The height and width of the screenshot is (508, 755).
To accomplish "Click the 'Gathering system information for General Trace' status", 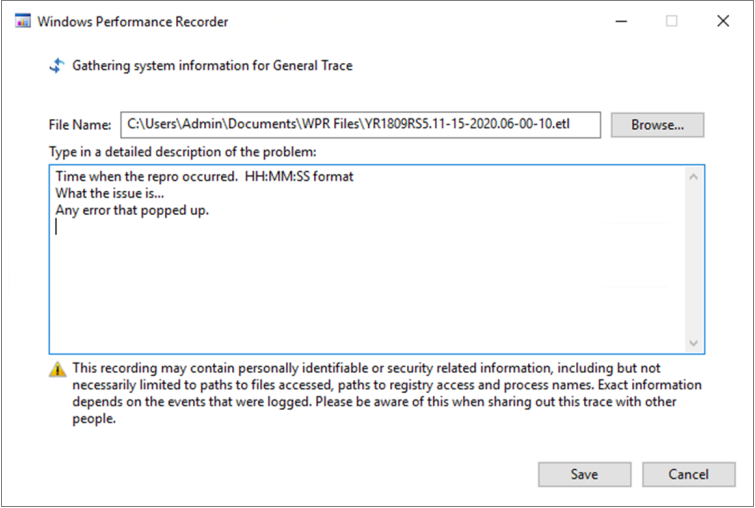I will click(212, 65).
